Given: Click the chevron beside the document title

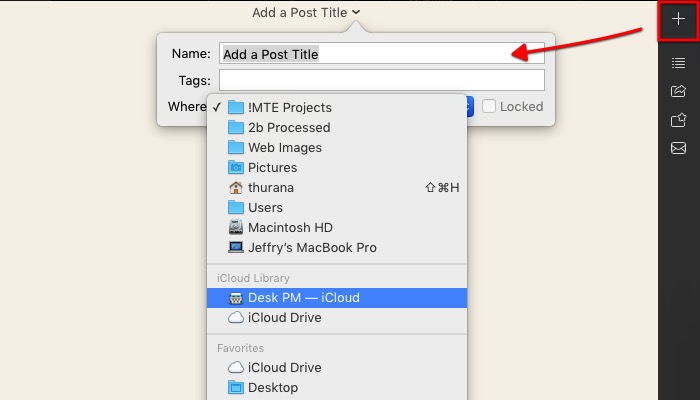Looking at the screenshot, I should tap(357, 12).
